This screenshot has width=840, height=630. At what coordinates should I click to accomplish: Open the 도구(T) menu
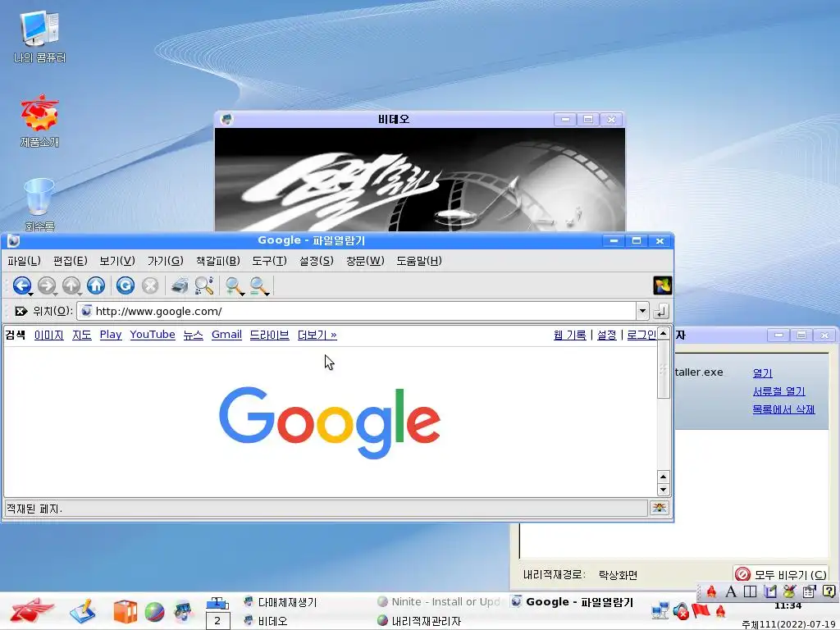269,261
